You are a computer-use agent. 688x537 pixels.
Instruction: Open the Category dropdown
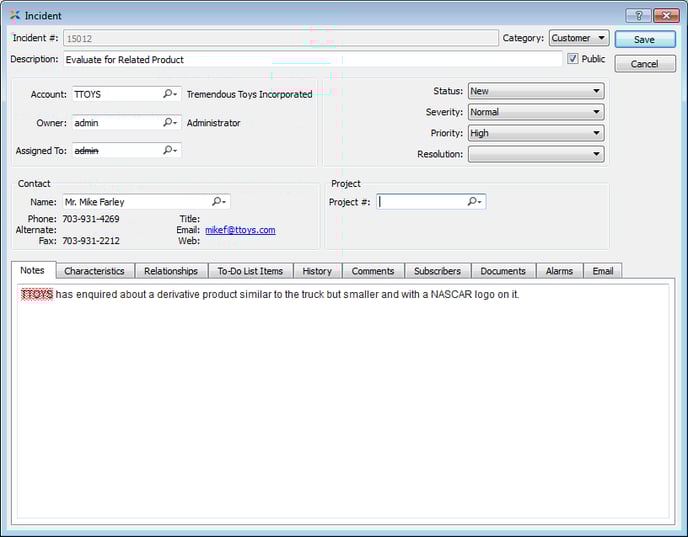tap(578, 38)
